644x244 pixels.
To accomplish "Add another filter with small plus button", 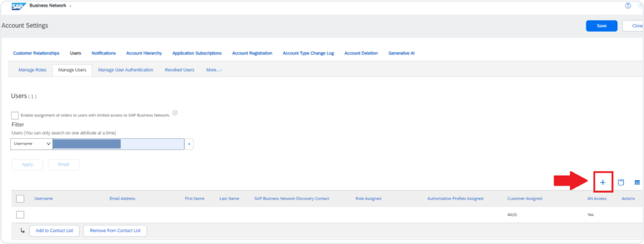I will (x=189, y=144).
